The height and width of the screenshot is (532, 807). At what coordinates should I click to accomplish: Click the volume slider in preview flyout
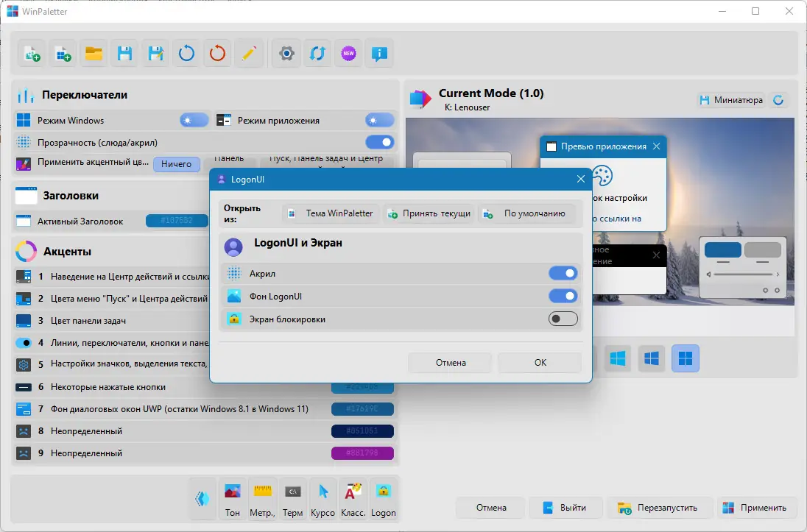coord(743,274)
